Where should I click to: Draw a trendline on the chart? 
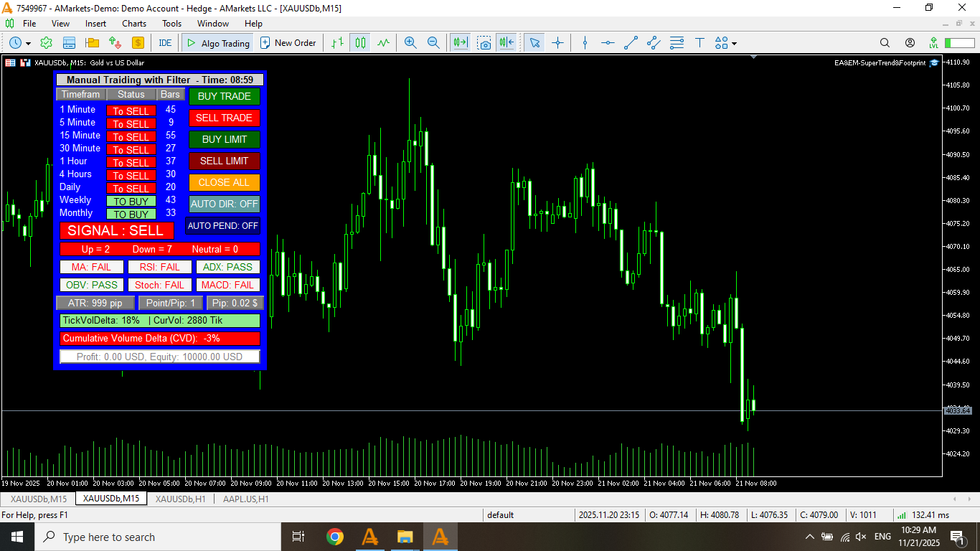pyautogui.click(x=631, y=42)
